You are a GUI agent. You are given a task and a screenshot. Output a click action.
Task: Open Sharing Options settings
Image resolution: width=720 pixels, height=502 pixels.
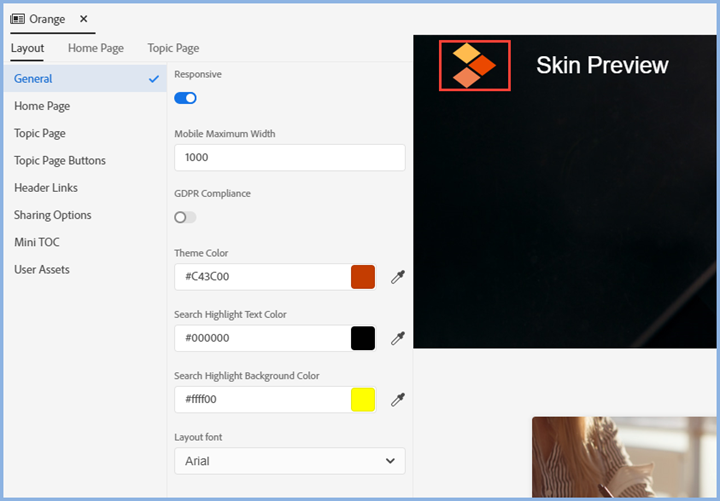pos(53,215)
